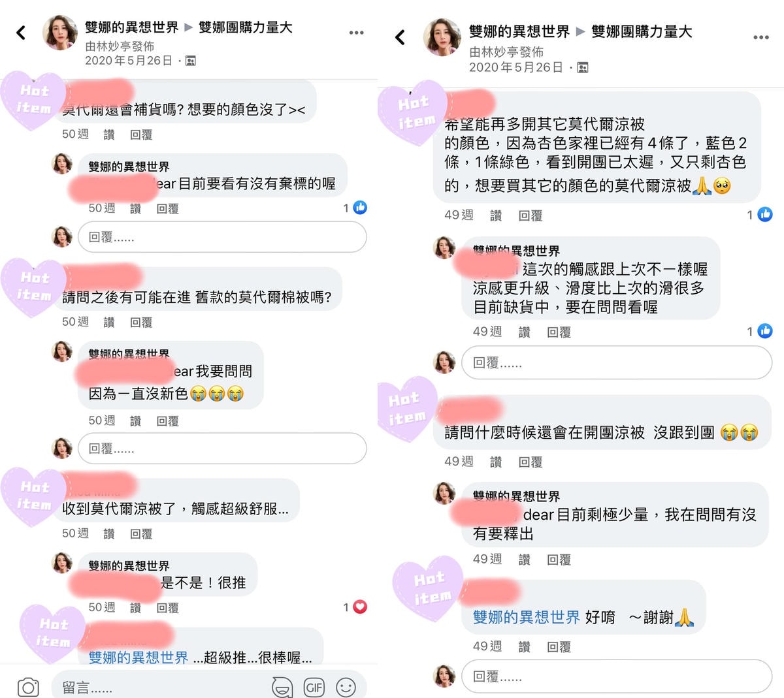Like the 沒跟到團 comment

click(x=496, y=462)
